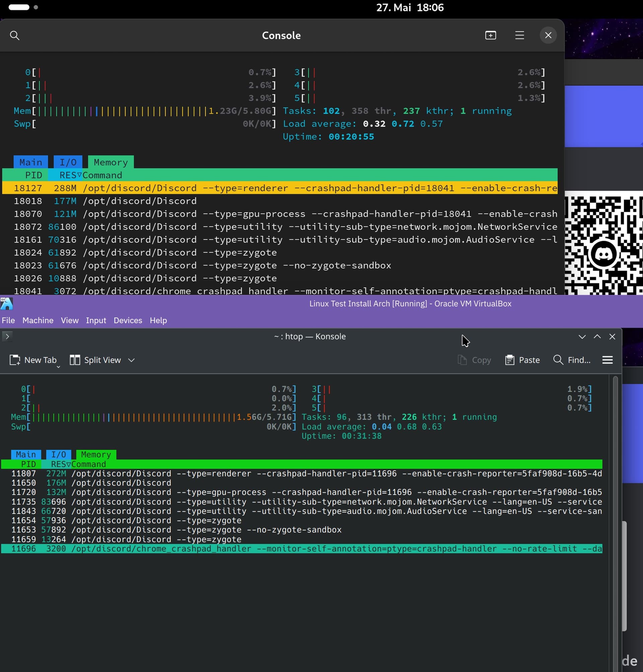Viewport: 643px width, 672px height.
Task: Click the Konsole terminal icon in title bar
Action: point(7,337)
